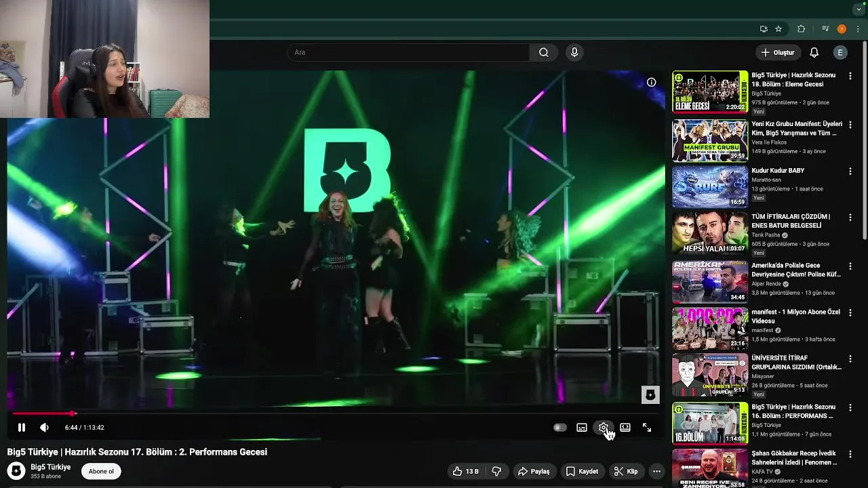Open the Big5 Türkiye channel name link

pyautogui.click(x=51, y=467)
